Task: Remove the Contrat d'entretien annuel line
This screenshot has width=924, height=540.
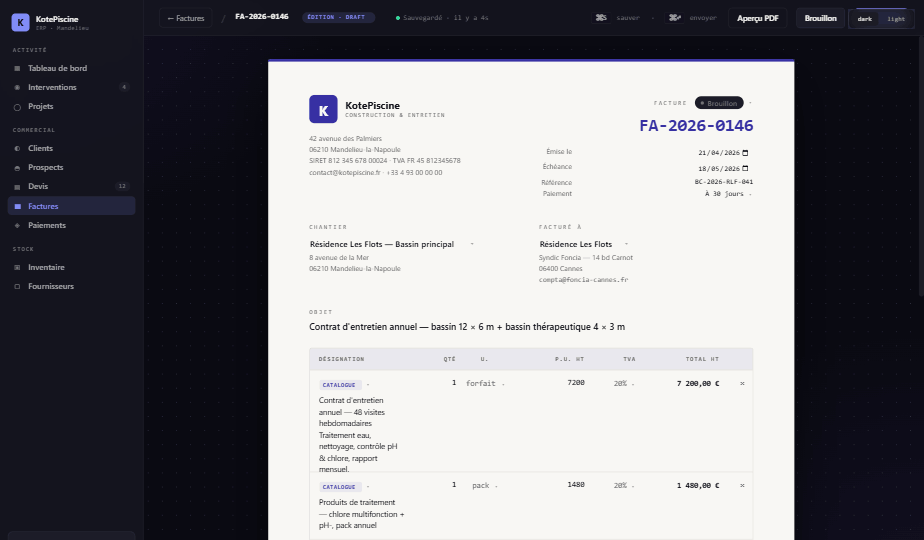Action: click(742, 384)
